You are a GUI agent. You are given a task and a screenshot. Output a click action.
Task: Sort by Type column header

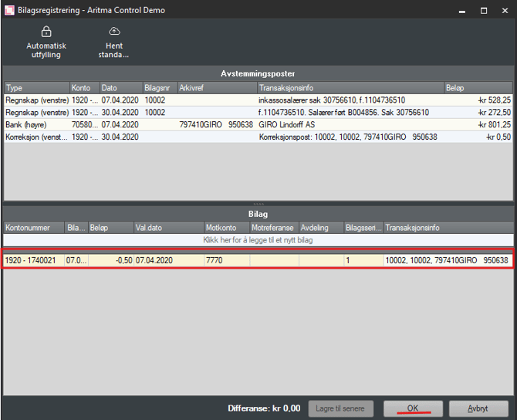point(35,88)
